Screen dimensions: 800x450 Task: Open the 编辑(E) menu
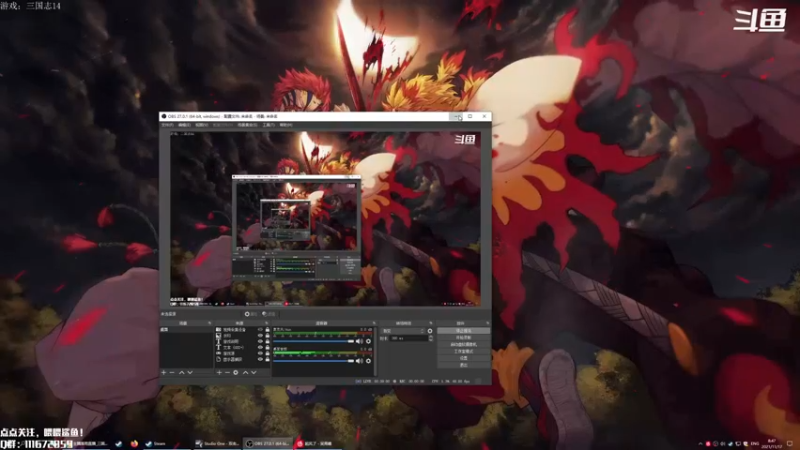184,124
